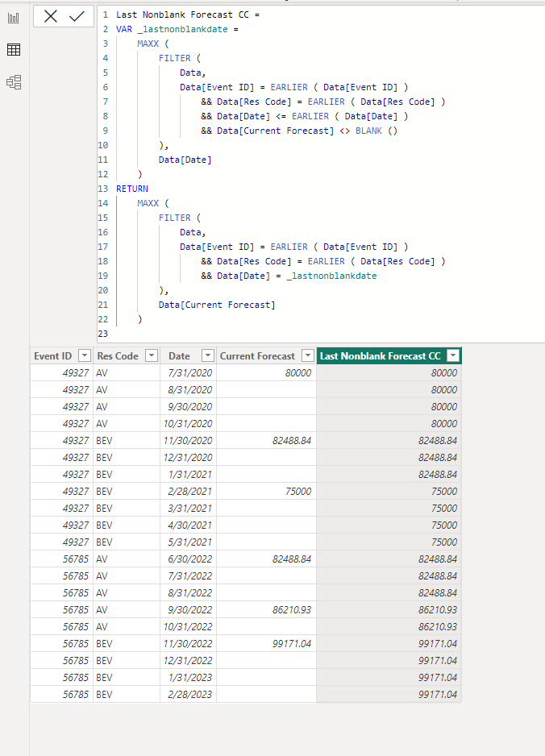Open the Res Code column filter dropdown

click(152, 355)
